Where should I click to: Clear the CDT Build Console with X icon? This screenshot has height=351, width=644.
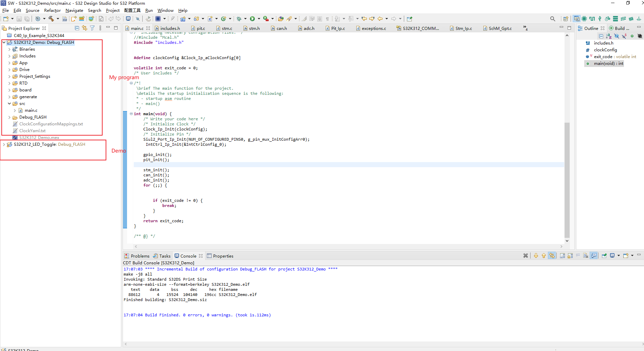click(526, 256)
